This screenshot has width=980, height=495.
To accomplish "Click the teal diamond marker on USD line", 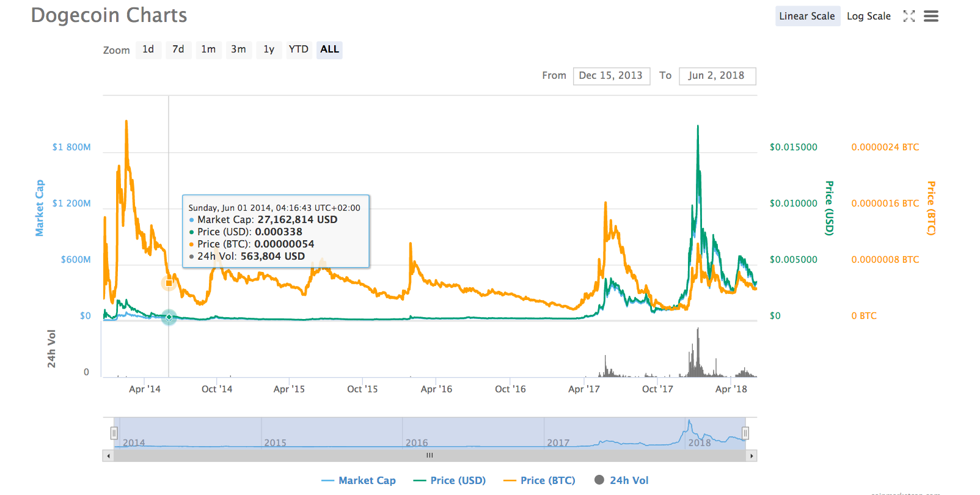I will (x=169, y=317).
